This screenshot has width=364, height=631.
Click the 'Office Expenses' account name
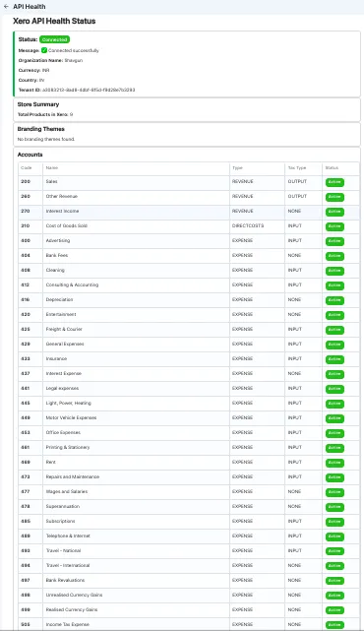coord(63,432)
